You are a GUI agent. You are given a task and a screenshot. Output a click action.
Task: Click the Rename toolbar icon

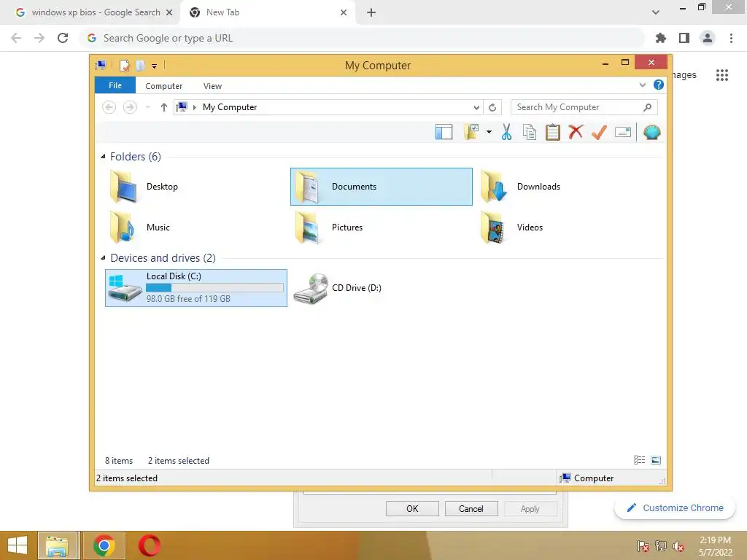click(623, 132)
